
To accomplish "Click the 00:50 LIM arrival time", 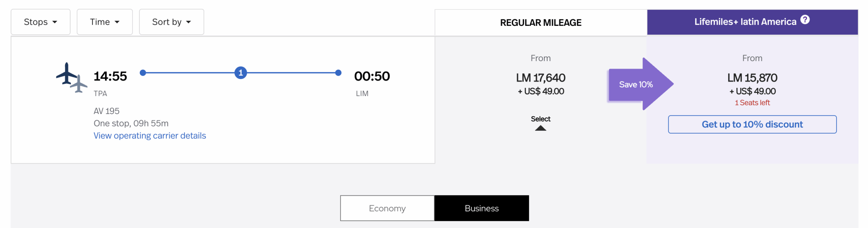I will point(372,76).
